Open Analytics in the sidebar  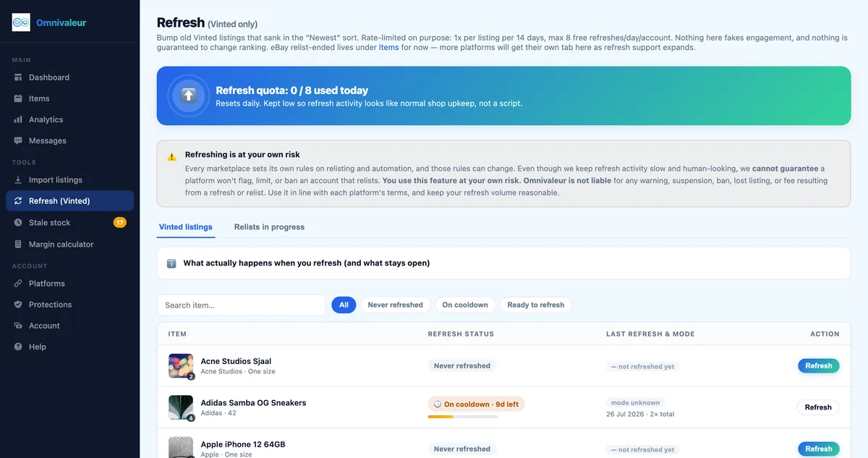click(x=69, y=119)
